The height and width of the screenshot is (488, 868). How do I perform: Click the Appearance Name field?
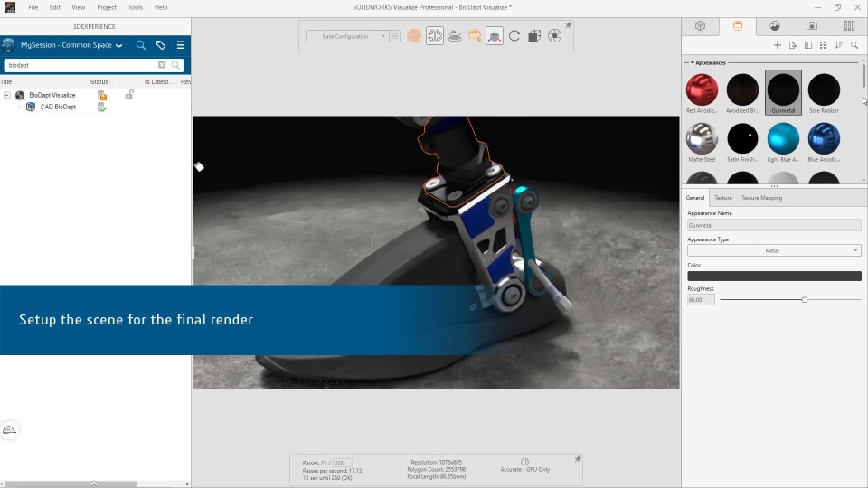coord(774,225)
